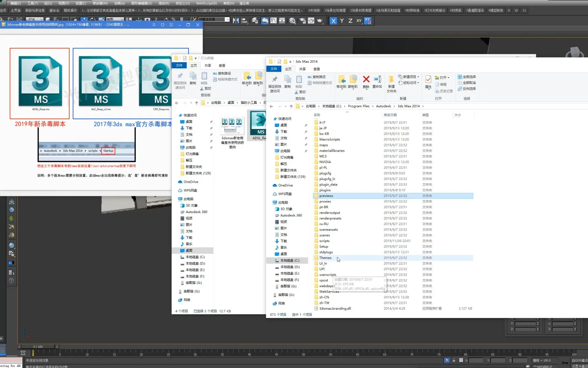Click the Mirror tool icon in 3ds Max toolbar
The image size is (588, 368).
click(x=236, y=21)
